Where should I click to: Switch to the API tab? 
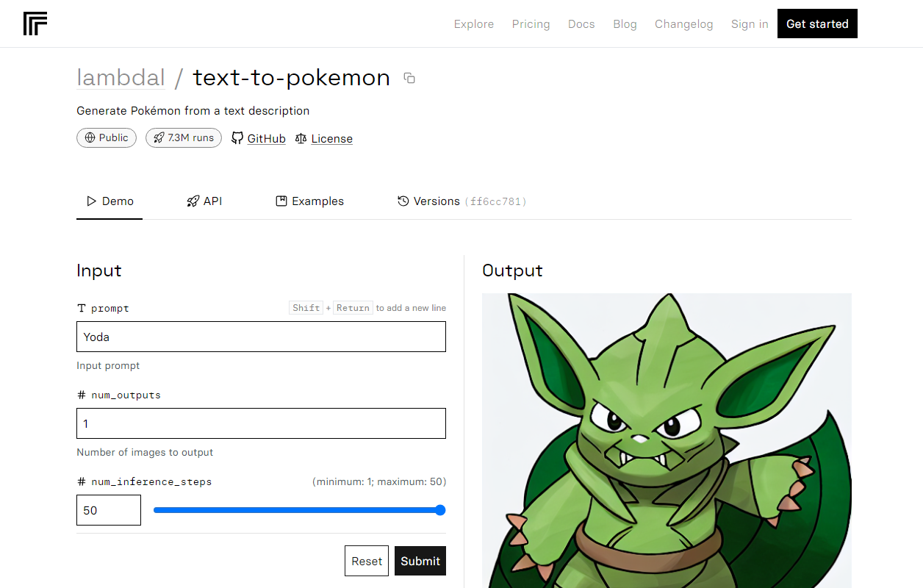click(204, 201)
